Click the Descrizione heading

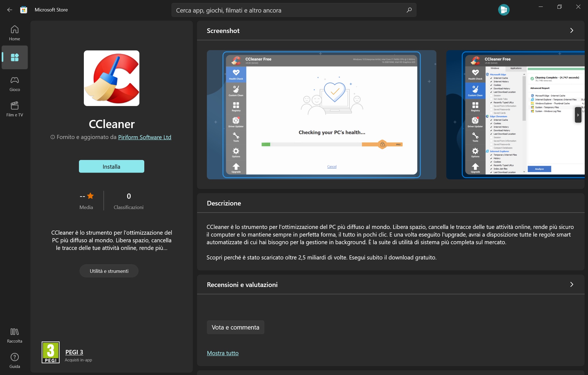pos(224,203)
